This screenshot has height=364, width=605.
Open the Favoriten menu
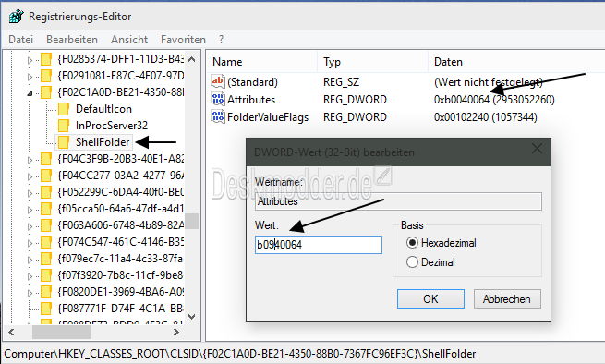183,40
